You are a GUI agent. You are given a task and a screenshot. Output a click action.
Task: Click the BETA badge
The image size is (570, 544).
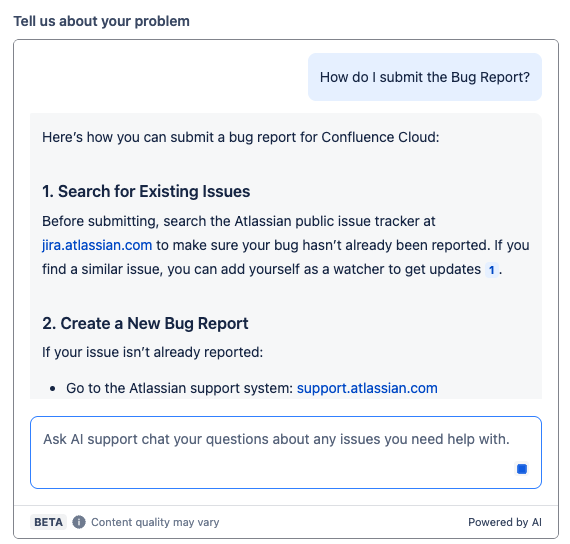pos(48,522)
